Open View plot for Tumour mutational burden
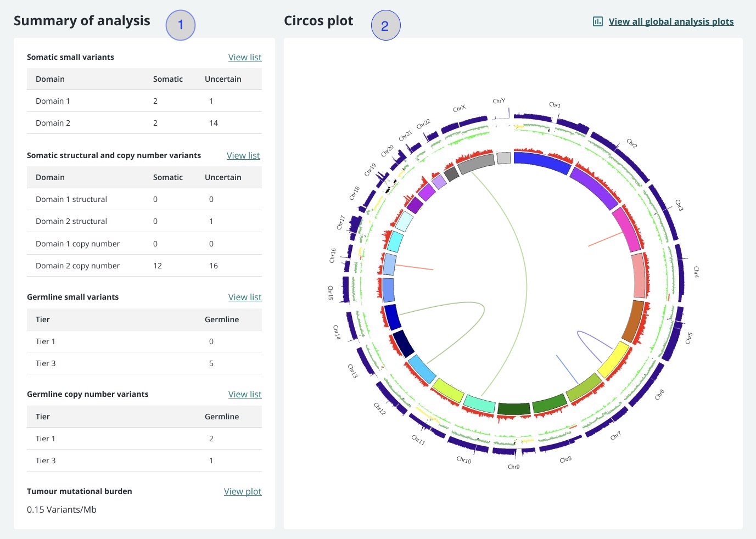 (243, 491)
